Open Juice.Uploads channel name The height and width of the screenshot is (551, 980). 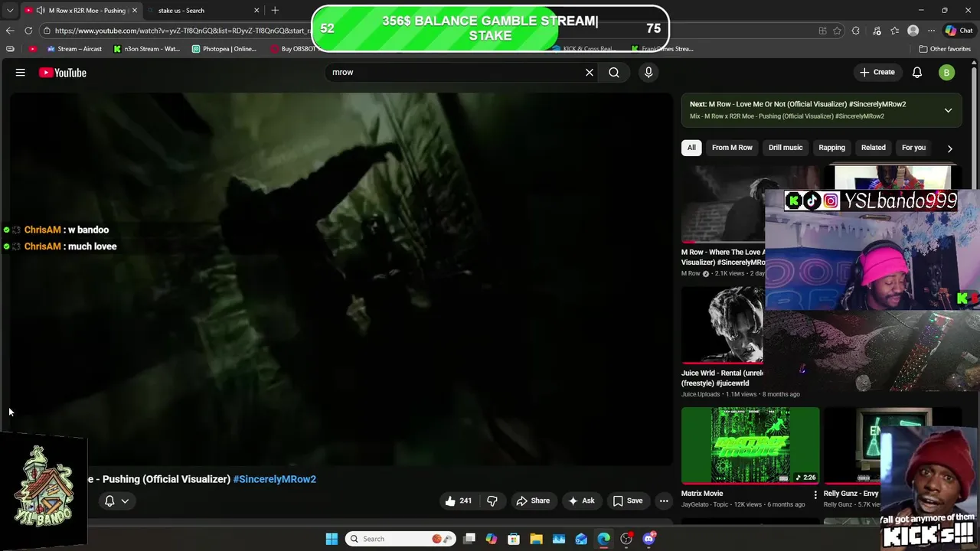[x=701, y=394]
